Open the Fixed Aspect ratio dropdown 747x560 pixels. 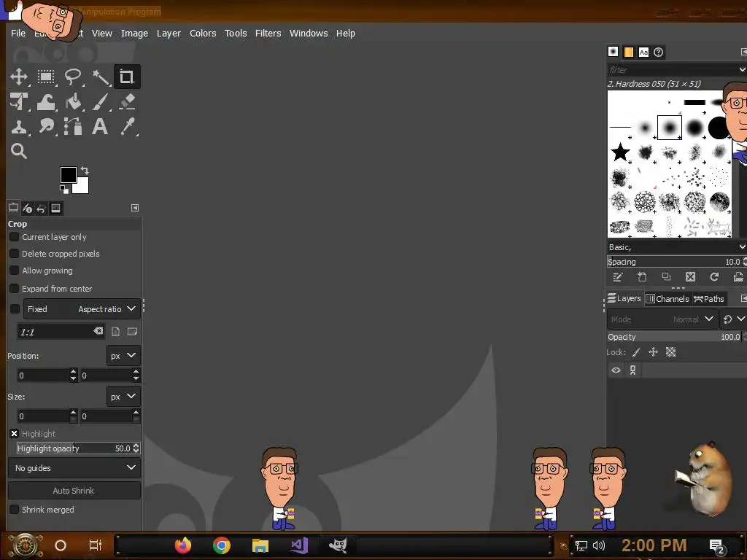pos(82,309)
